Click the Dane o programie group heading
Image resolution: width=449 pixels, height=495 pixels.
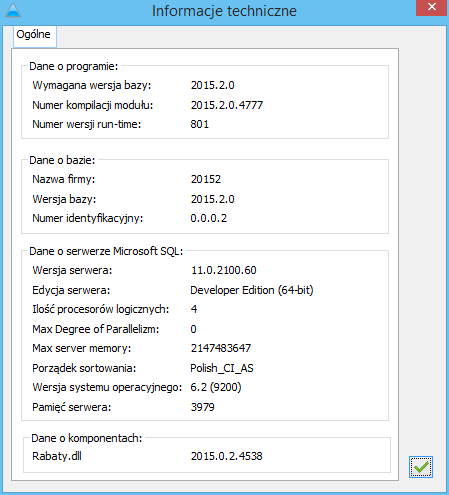74,66
